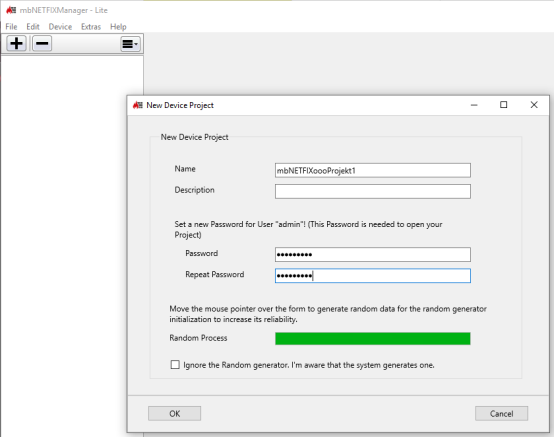Click into the Password field
The height and width of the screenshot is (437, 554).
pyautogui.click(x=373, y=254)
